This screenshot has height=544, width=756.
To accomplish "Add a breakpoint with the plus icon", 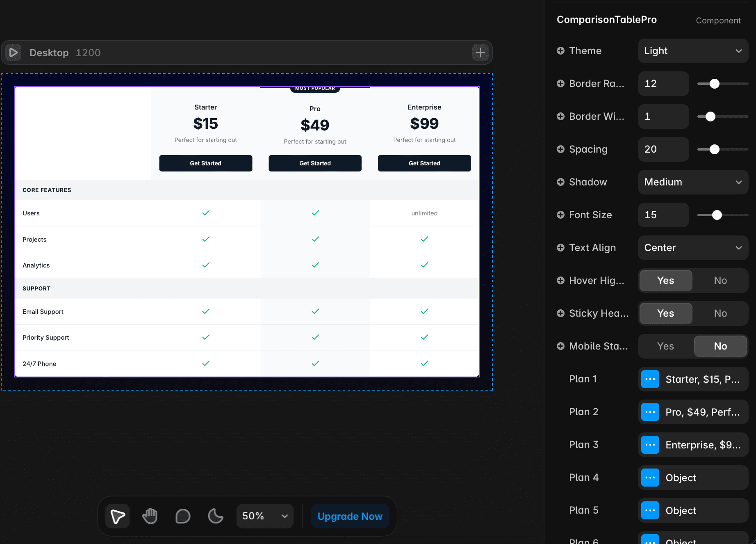I will point(480,53).
